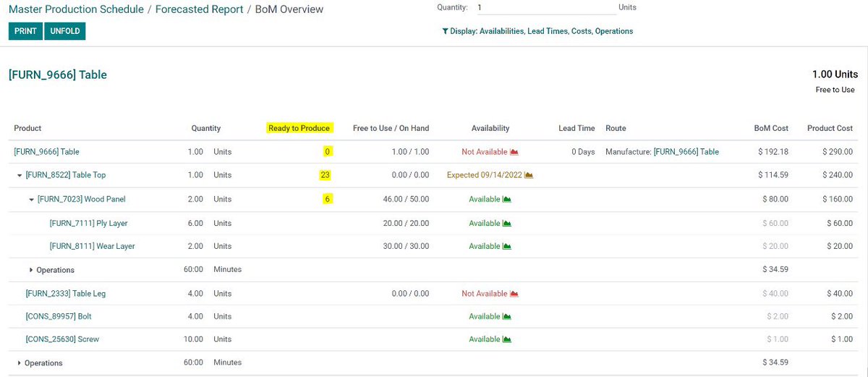Click the $ 114.59 BoM cost
This screenshot has height=377, width=868.
pos(773,175)
